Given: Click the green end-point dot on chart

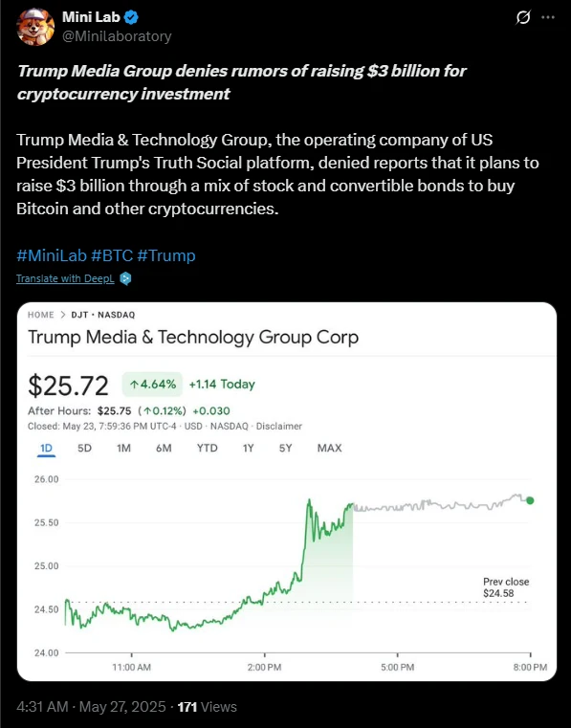Looking at the screenshot, I should click(x=530, y=500).
